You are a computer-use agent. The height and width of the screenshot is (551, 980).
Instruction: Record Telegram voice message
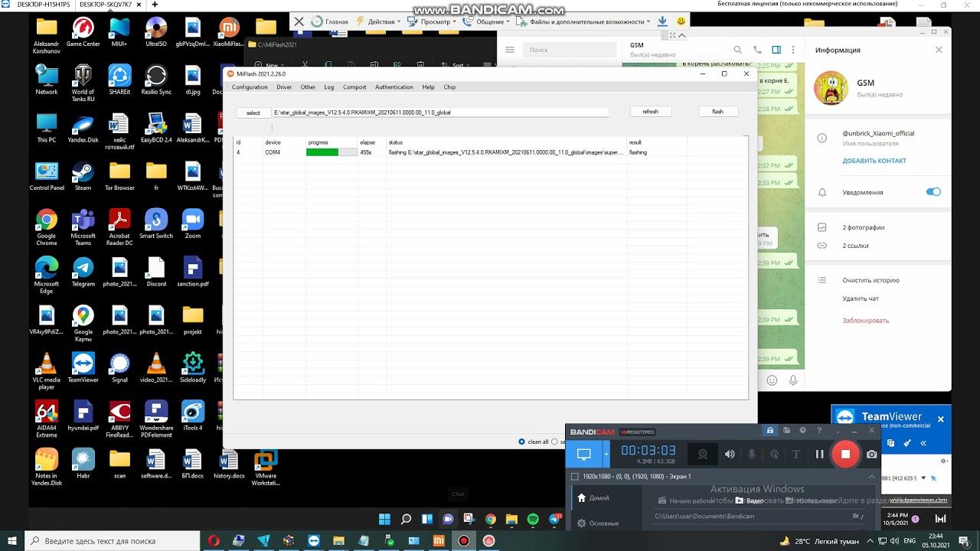pos(793,380)
